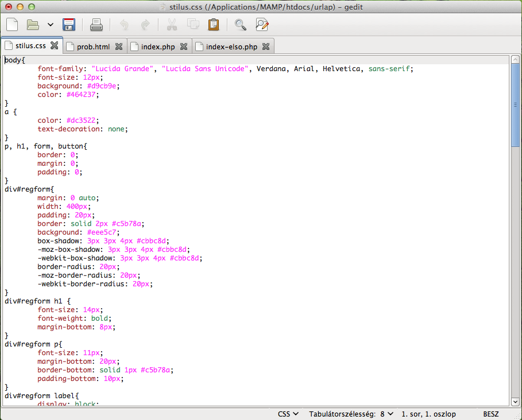Click the 'bold' font-weight value
The image size is (522, 420).
99,318
